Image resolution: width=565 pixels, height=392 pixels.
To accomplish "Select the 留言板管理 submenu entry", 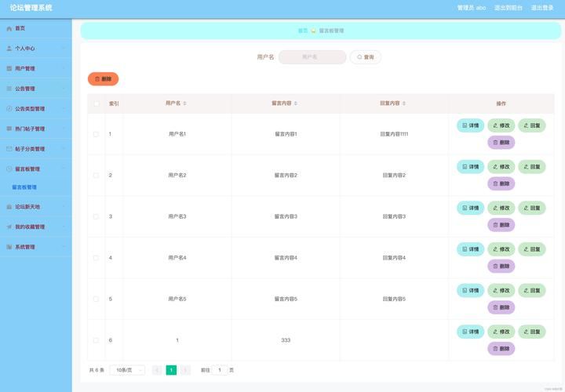I will tap(24, 187).
